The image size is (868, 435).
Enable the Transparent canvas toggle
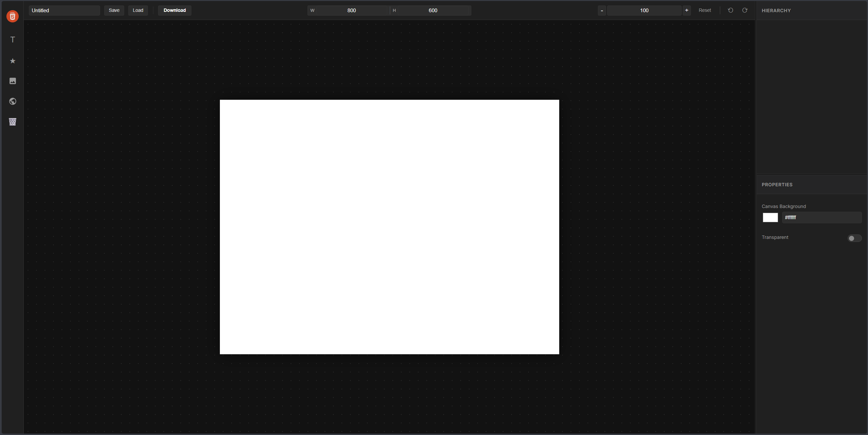click(x=854, y=238)
